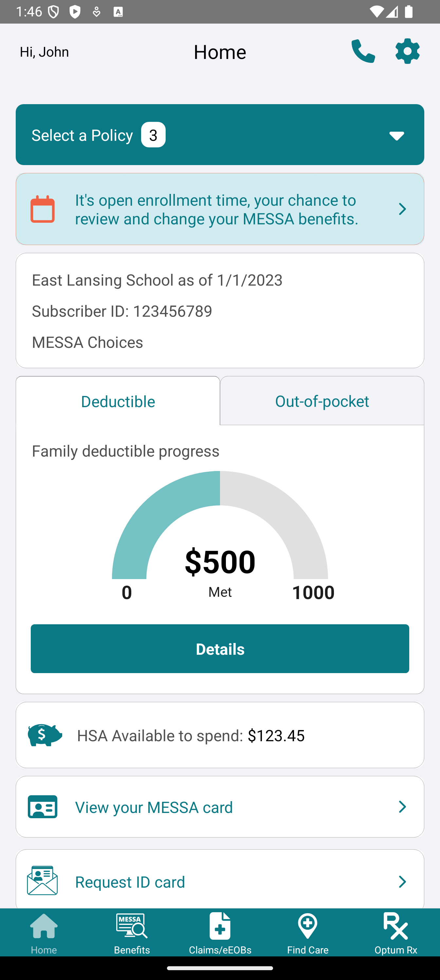
Task: Tap the HSA piggy bank icon
Action: pyautogui.click(x=45, y=735)
